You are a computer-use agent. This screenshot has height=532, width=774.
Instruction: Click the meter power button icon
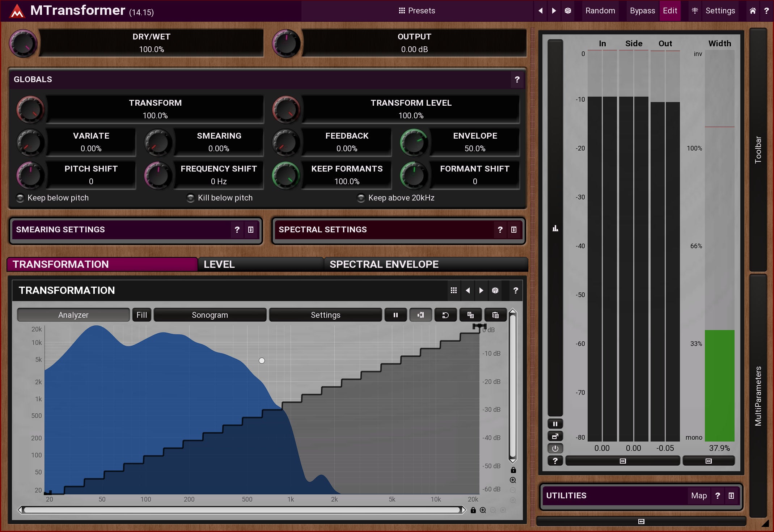555,448
